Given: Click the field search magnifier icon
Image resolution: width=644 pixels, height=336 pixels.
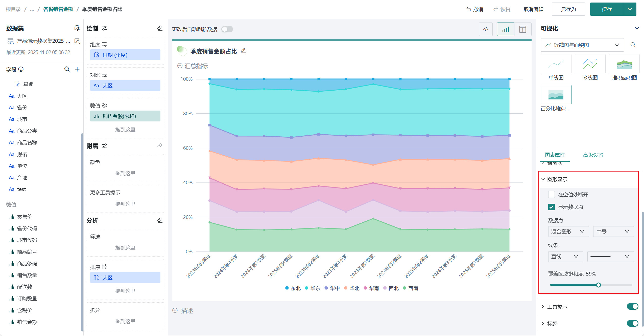Looking at the screenshot, I should pos(67,69).
